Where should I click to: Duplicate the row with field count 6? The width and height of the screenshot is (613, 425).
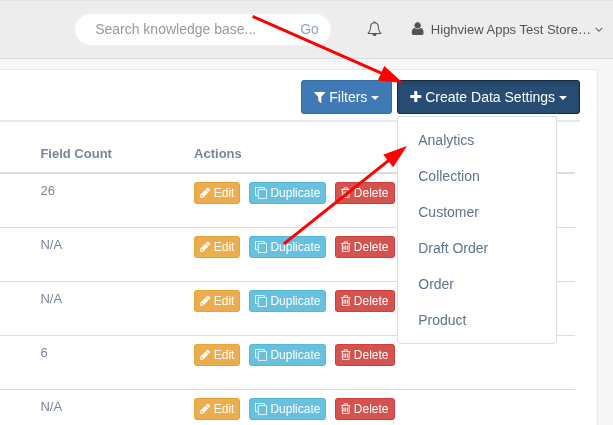click(287, 354)
